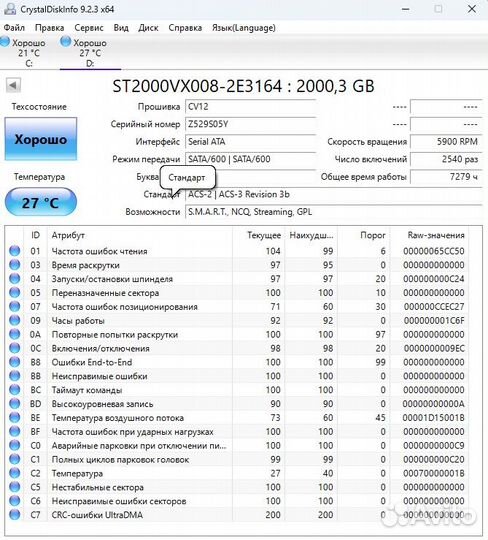Click the 27 °C temperature button
The height and width of the screenshot is (540, 488).
(41, 202)
